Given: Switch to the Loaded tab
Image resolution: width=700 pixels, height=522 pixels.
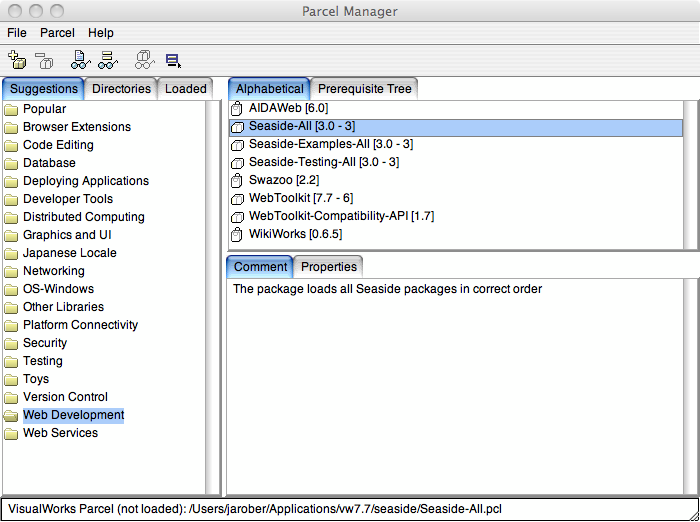Looking at the screenshot, I should click(186, 89).
